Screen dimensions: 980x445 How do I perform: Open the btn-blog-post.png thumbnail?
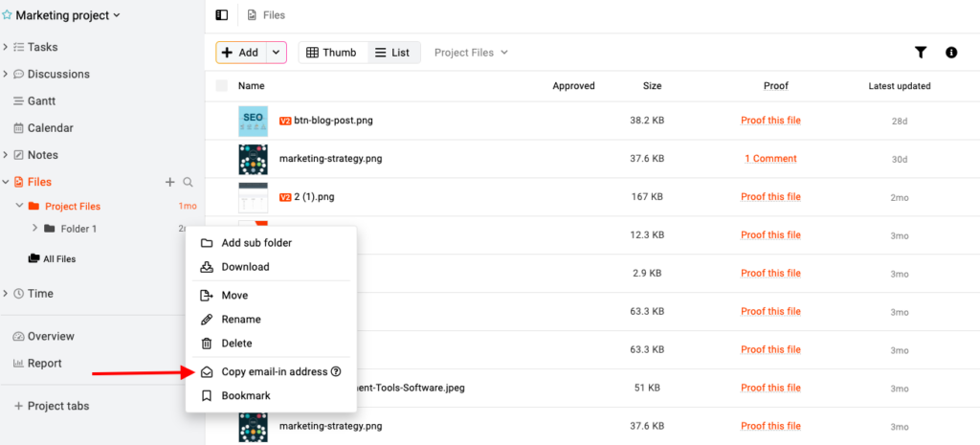pos(253,121)
